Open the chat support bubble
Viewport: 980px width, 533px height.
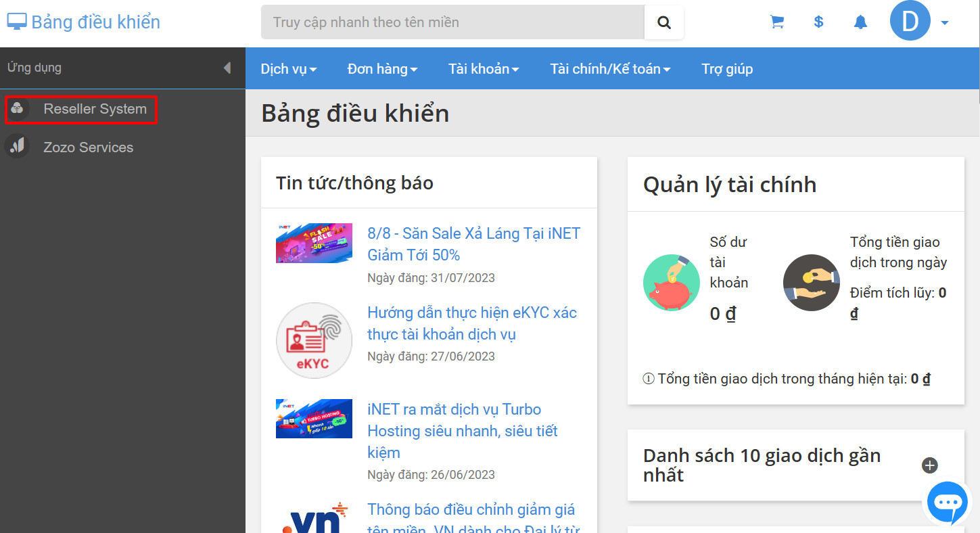tap(947, 503)
